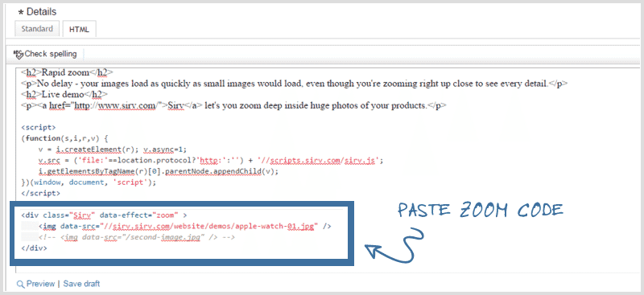Click the commented second-image.jpg line
This screenshot has width=644, height=295.
coord(137,237)
